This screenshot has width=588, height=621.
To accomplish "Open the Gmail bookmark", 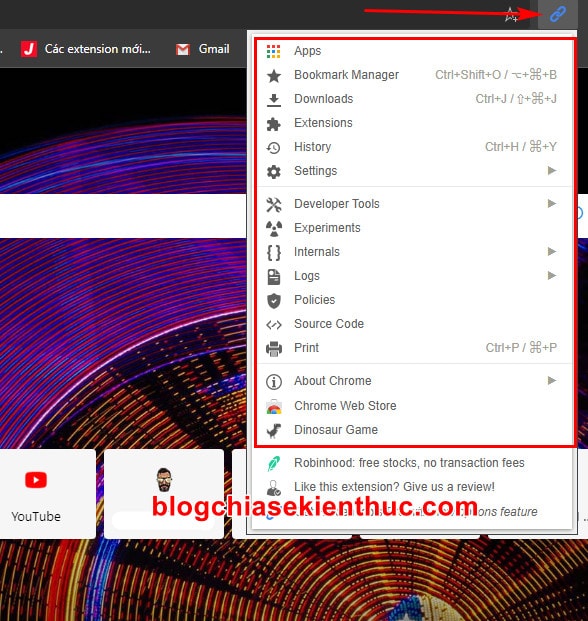I will point(202,49).
